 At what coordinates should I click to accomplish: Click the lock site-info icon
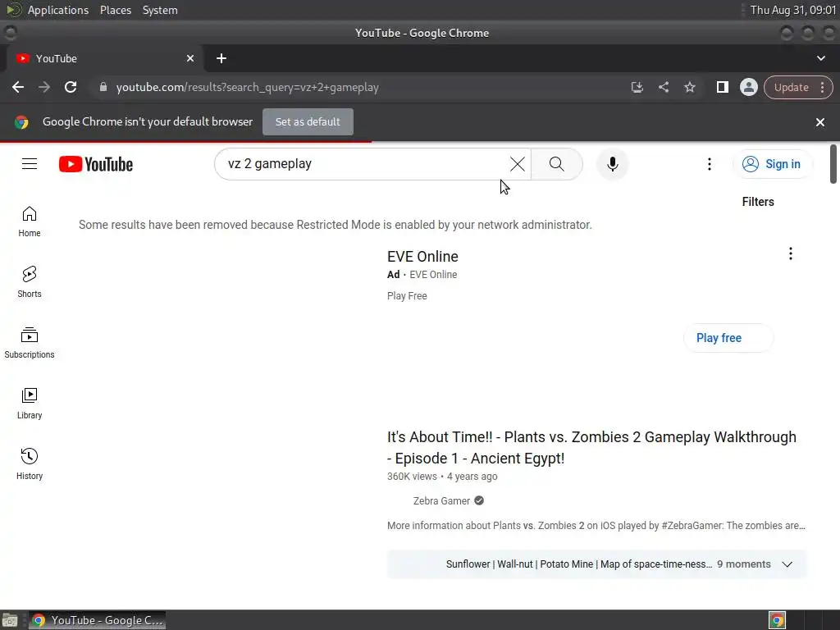point(103,87)
